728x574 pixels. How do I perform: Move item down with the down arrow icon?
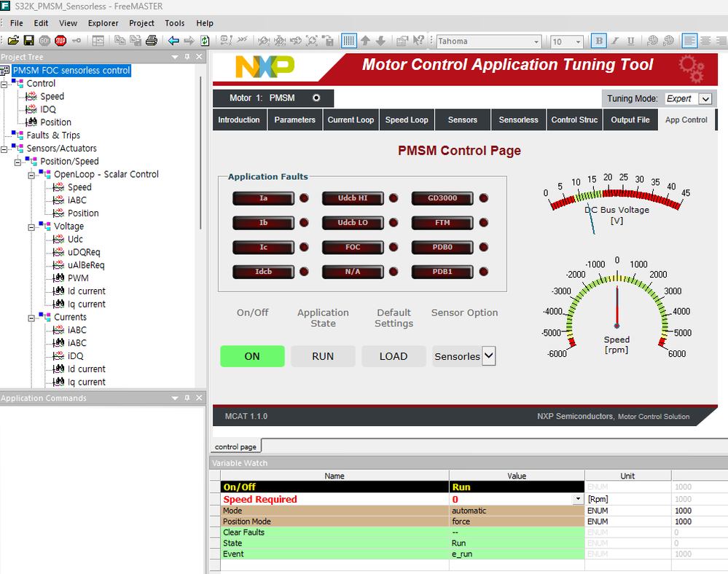coord(380,41)
